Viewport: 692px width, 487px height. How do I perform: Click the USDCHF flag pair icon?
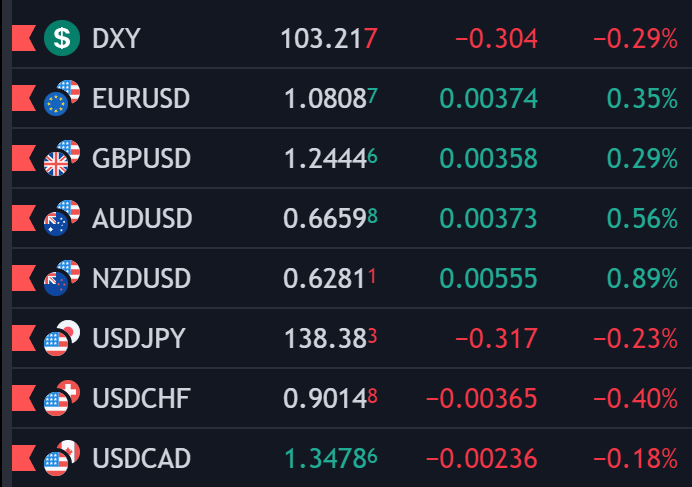[x=61, y=398]
